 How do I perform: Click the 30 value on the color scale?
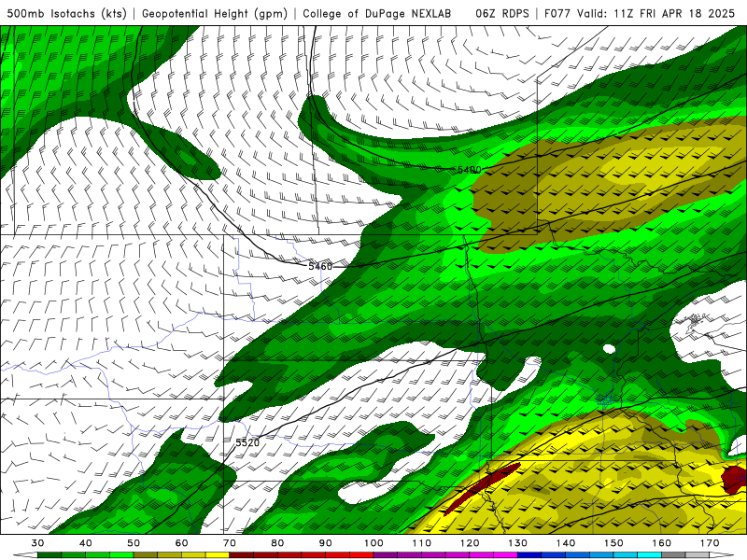point(37,543)
